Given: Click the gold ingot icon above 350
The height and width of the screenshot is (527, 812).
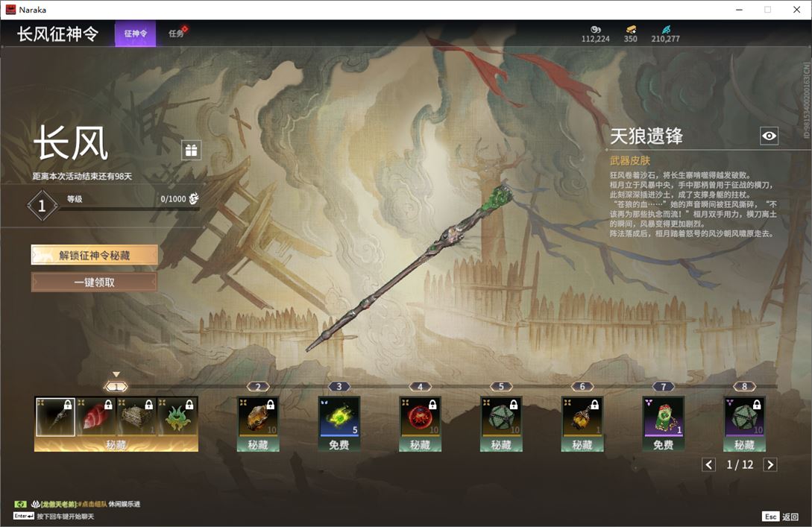Looking at the screenshot, I should (x=631, y=30).
